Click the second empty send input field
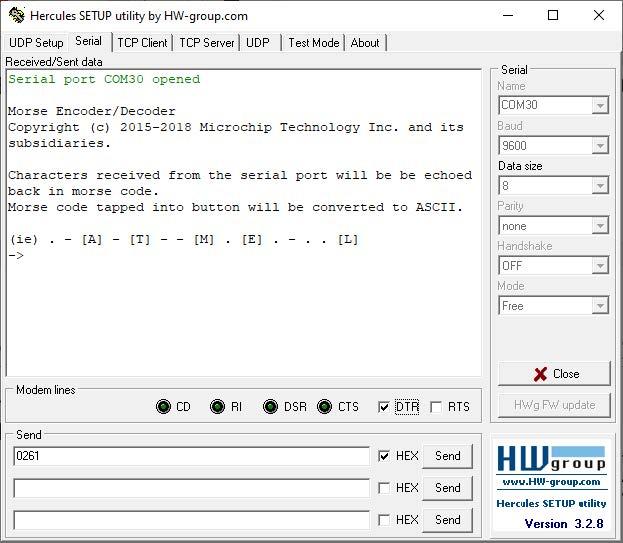This screenshot has width=623, height=543. [x=192, y=488]
